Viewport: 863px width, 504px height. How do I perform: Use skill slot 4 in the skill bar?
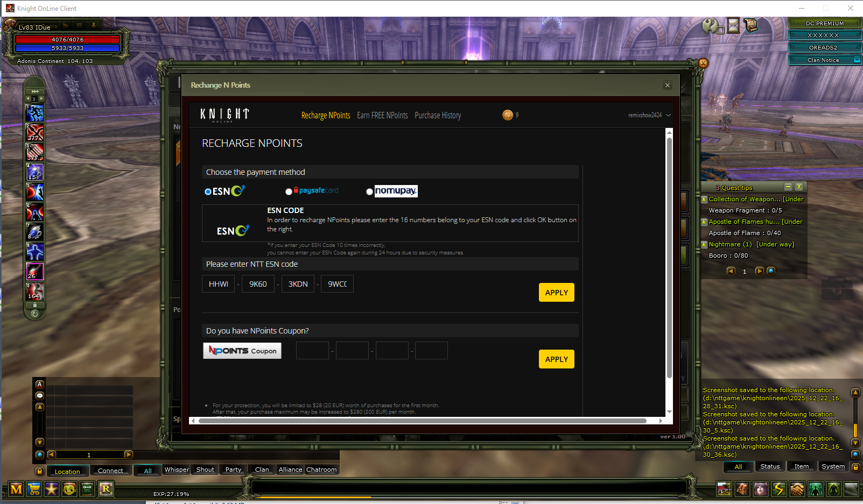(x=35, y=172)
